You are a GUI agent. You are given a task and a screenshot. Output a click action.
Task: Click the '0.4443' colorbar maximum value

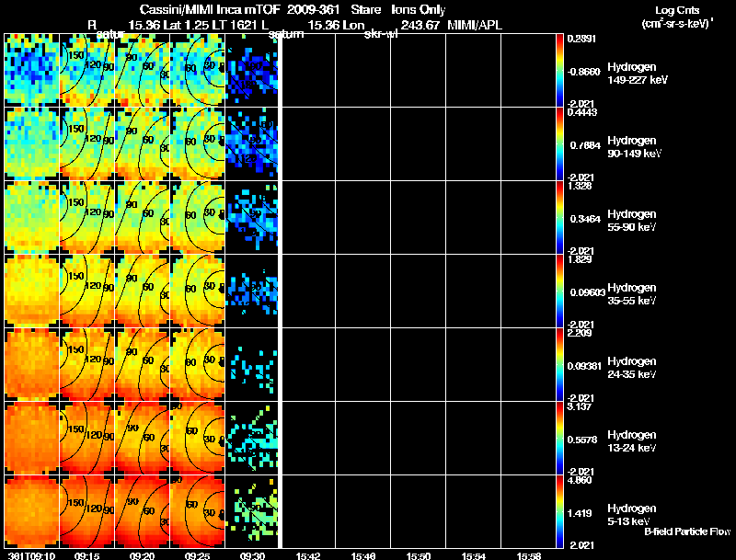click(582, 112)
